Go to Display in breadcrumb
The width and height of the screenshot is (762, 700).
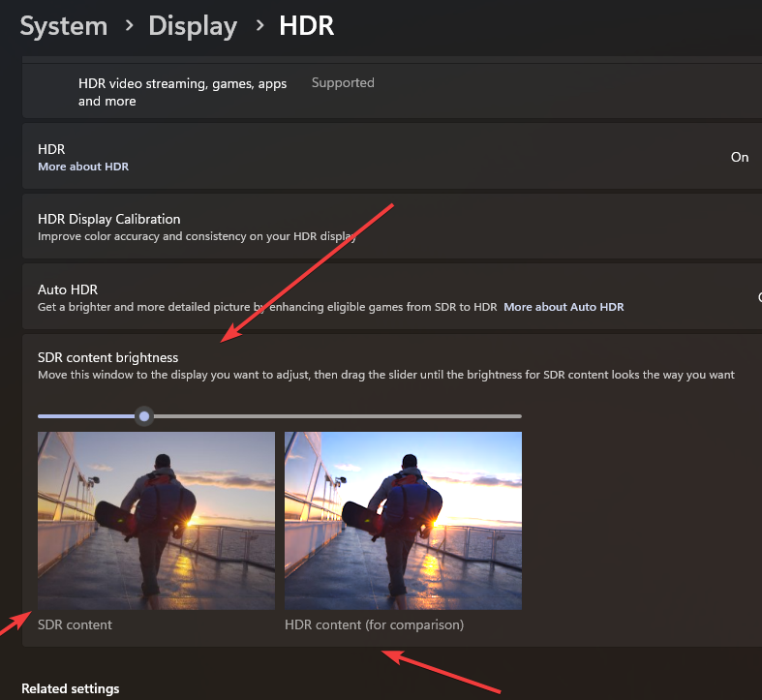pyautogui.click(x=193, y=27)
